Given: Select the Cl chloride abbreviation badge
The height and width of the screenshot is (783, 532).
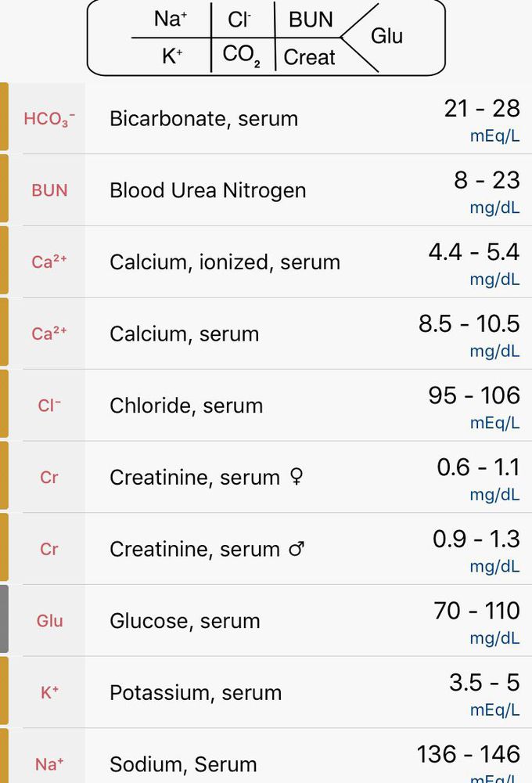Looking at the screenshot, I should coord(49,406).
